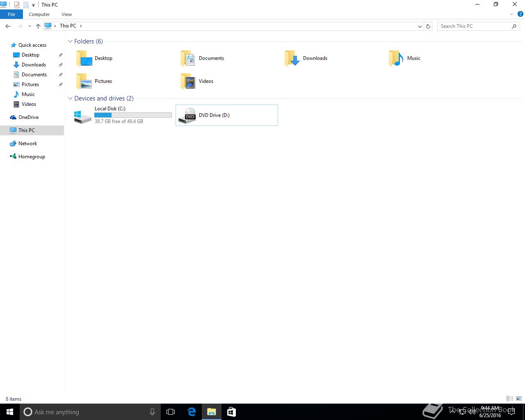
Task: Open address bar history dropdown
Action: point(420,26)
